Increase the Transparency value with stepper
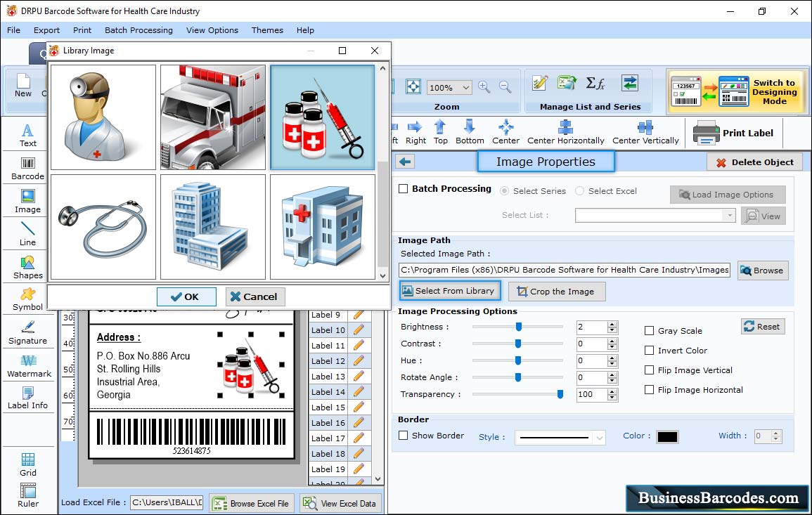Image resolution: width=812 pixels, height=515 pixels. click(612, 392)
